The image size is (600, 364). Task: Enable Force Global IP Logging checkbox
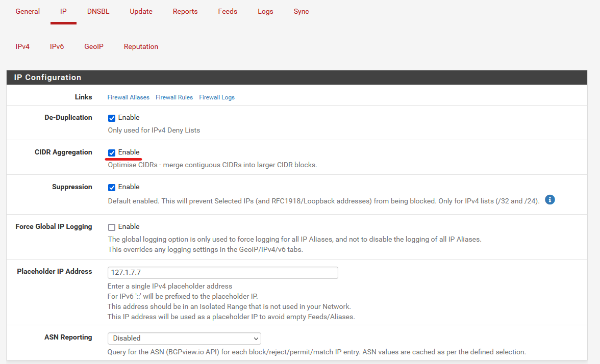(x=112, y=227)
